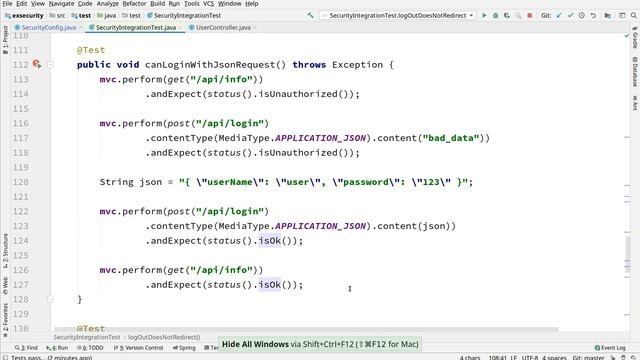The image size is (640, 360).
Task: Click exsecurity breadcrumb in navigation bar
Action: (24, 16)
